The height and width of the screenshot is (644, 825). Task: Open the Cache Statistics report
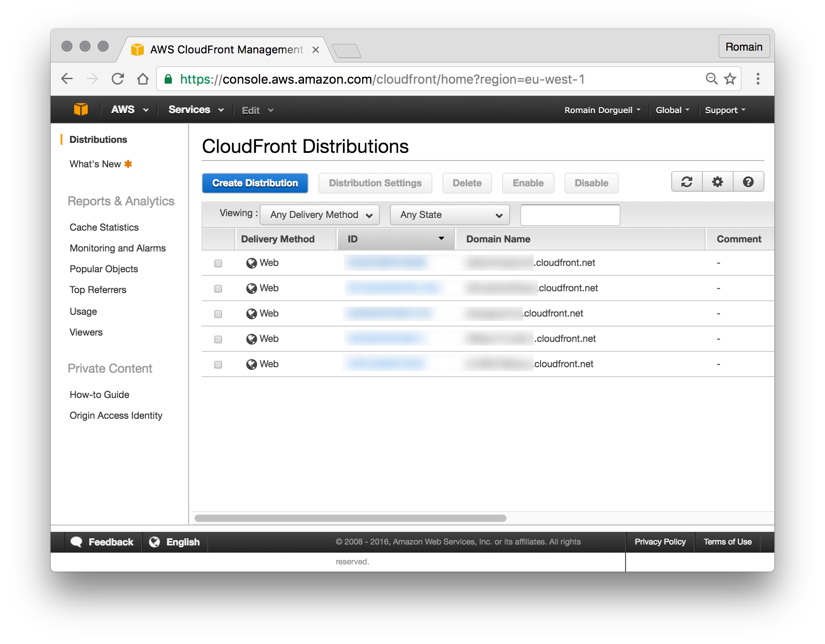tap(104, 227)
